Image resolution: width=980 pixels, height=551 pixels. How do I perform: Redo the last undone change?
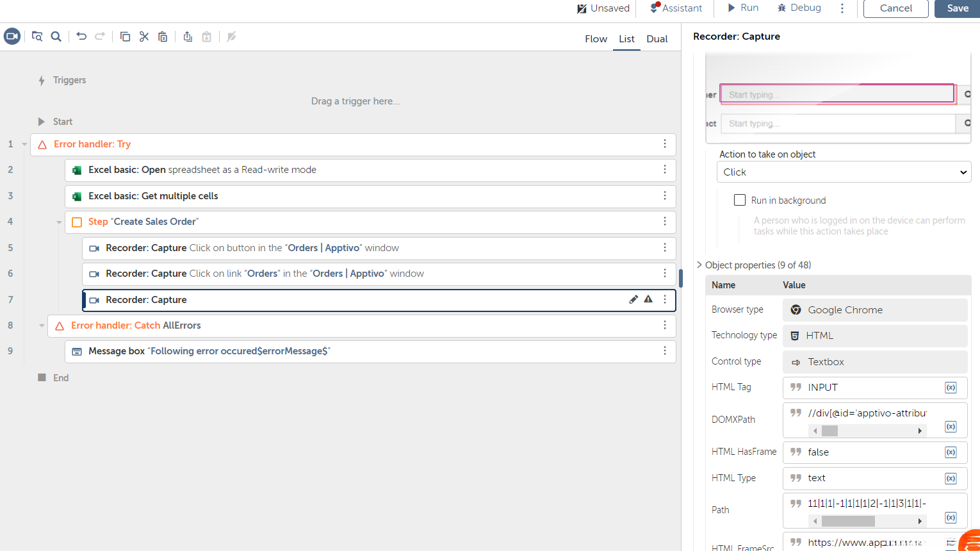pyautogui.click(x=100, y=37)
